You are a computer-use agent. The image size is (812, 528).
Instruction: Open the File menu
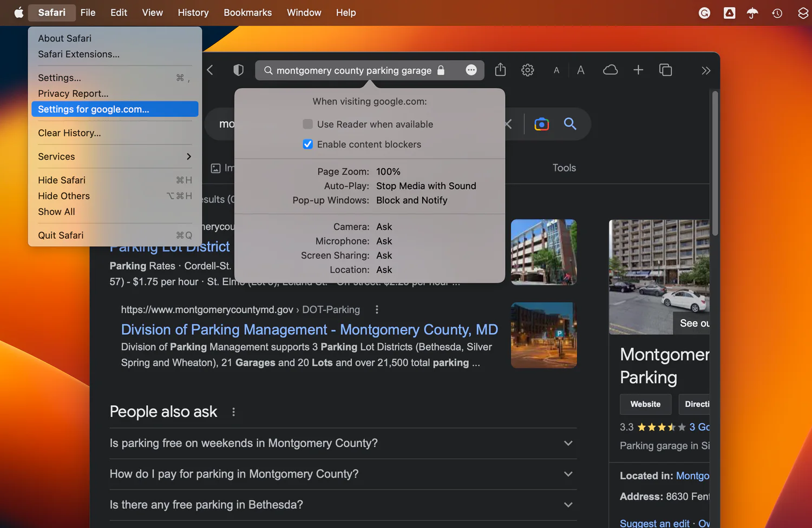coord(88,12)
